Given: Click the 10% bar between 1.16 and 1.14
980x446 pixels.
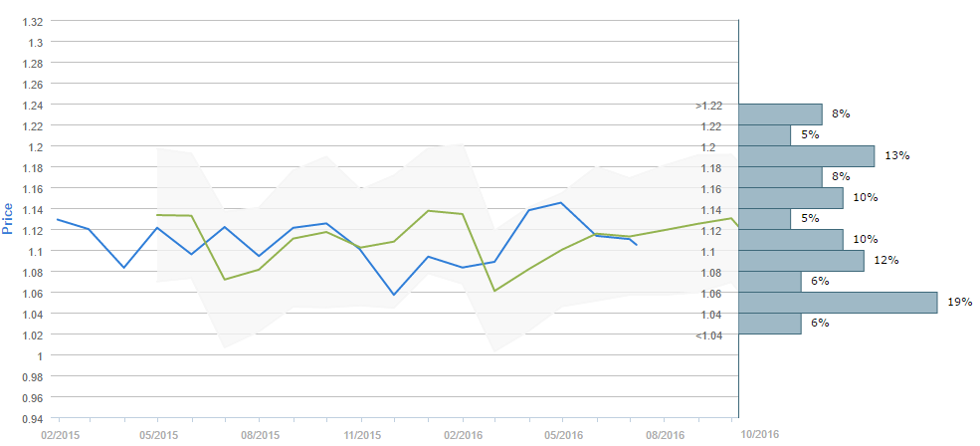Looking at the screenshot, I should tap(791, 198).
